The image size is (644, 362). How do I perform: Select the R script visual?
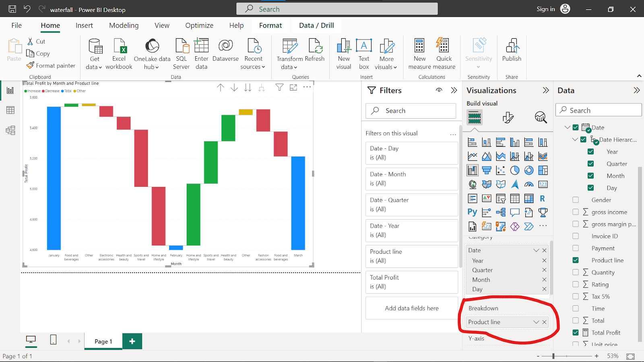543,198
